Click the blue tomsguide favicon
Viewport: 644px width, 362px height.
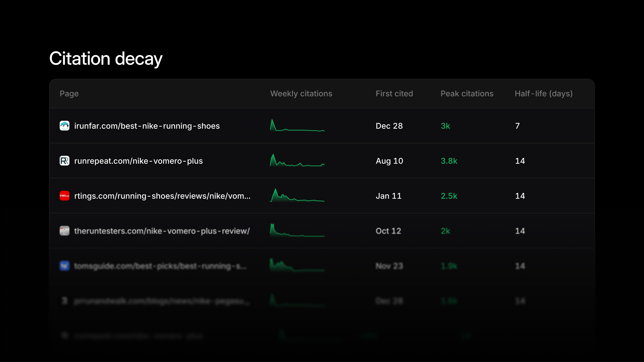(64, 266)
